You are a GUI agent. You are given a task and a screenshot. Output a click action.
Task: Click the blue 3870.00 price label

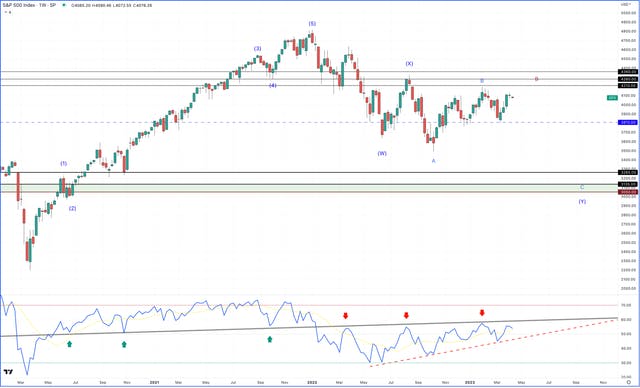(x=628, y=122)
